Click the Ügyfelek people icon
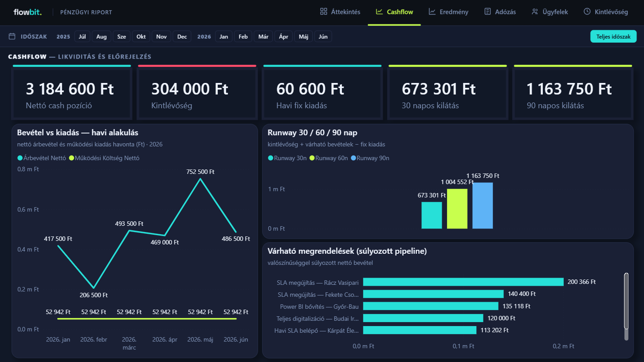The width and height of the screenshot is (644, 362). pyautogui.click(x=535, y=12)
